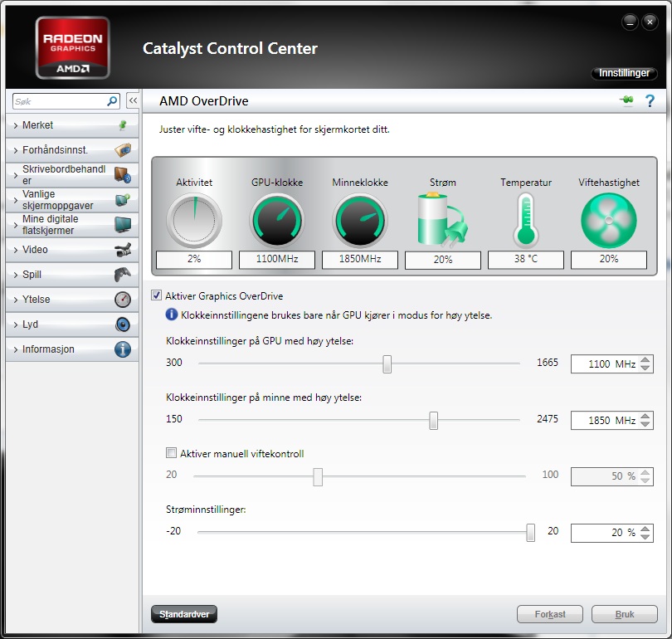Expand the Spill menu chevron

(16, 275)
